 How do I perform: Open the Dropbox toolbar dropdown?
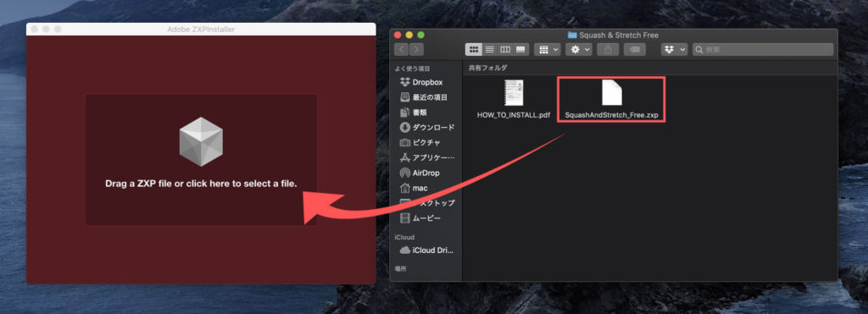click(674, 50)
